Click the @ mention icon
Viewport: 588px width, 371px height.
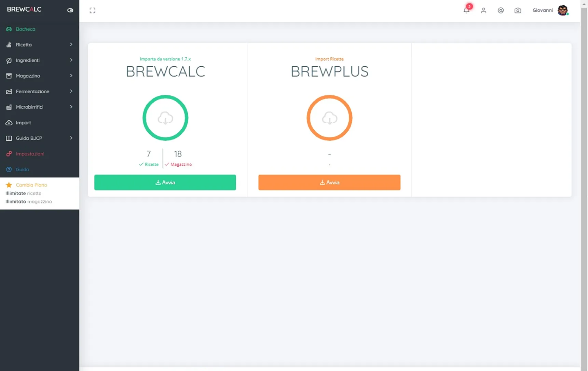(501, 10)
